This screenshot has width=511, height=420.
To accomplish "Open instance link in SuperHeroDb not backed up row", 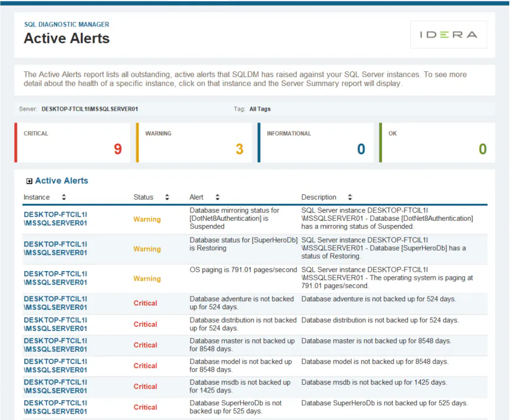I will point(55,407).
